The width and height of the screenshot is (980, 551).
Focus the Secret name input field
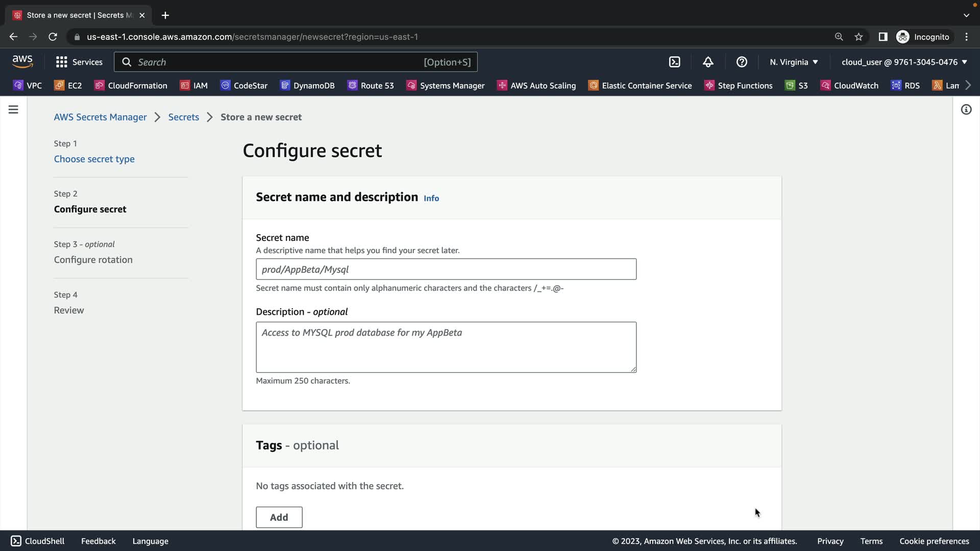tap(446, 269)
